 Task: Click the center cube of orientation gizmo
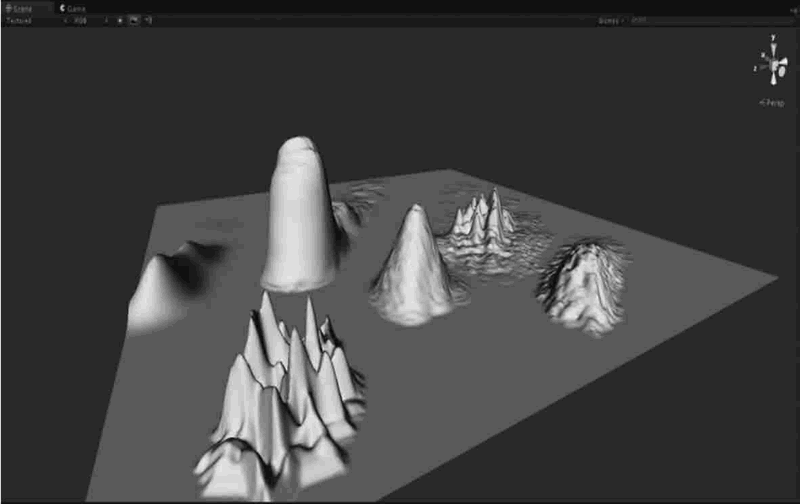pos(773,66)
